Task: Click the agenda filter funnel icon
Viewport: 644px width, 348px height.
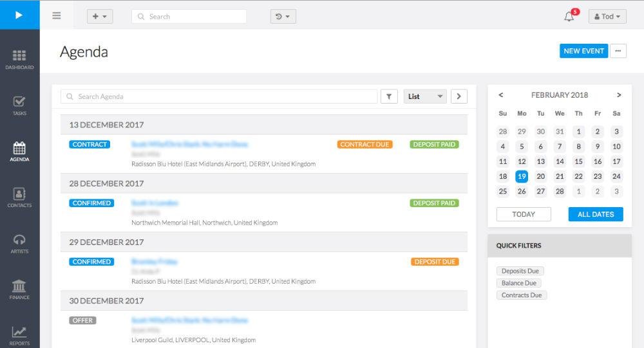Action: (389, 96)
